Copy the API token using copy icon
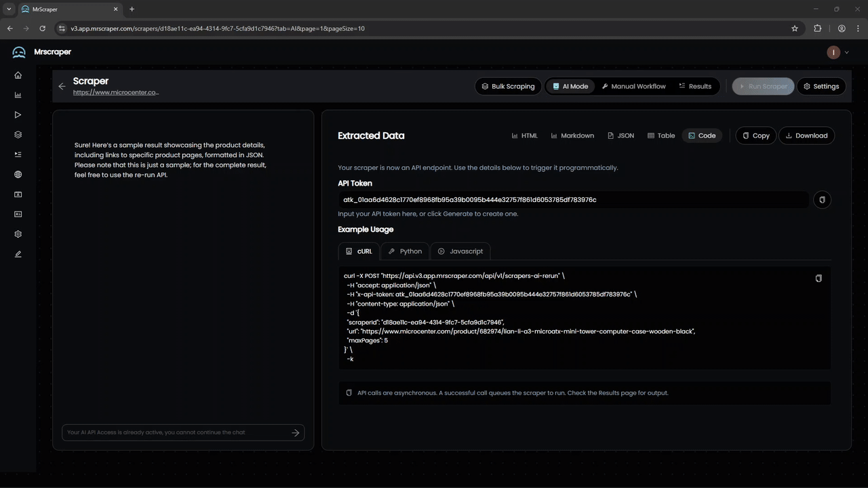Image resolution: width=868 pixels, height=488 pixels. pos(822,200)
